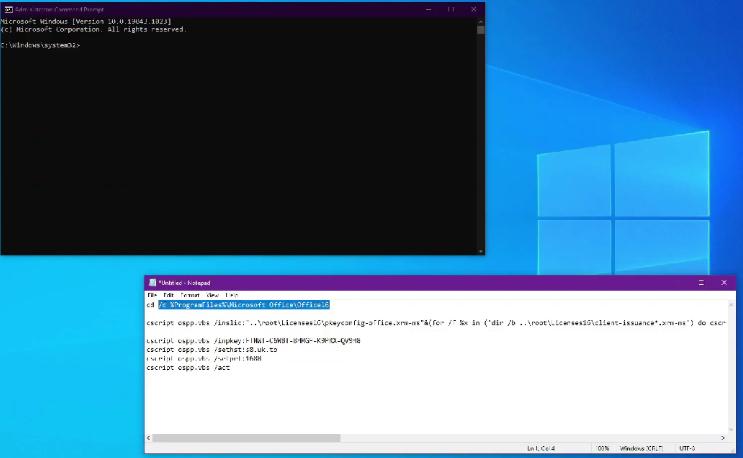Open the View menu in Notepad
The image size is (743, 458).
coord(212,295)
